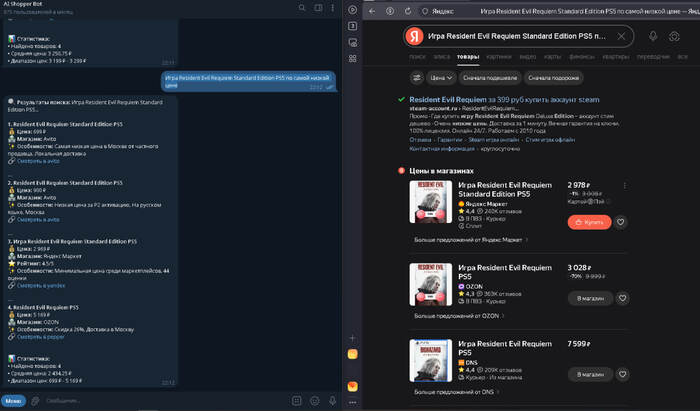Sort by Сначала подороже
Viewport: 700px width, 411px height.
coord(553,76)
